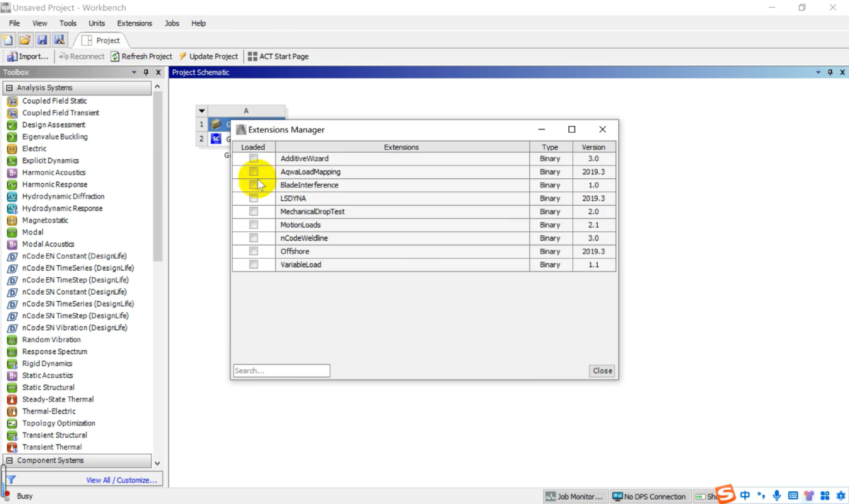This screenshot has height=504, width=849.
Task: Pin the Project Schematic panel
Action: 831,72
